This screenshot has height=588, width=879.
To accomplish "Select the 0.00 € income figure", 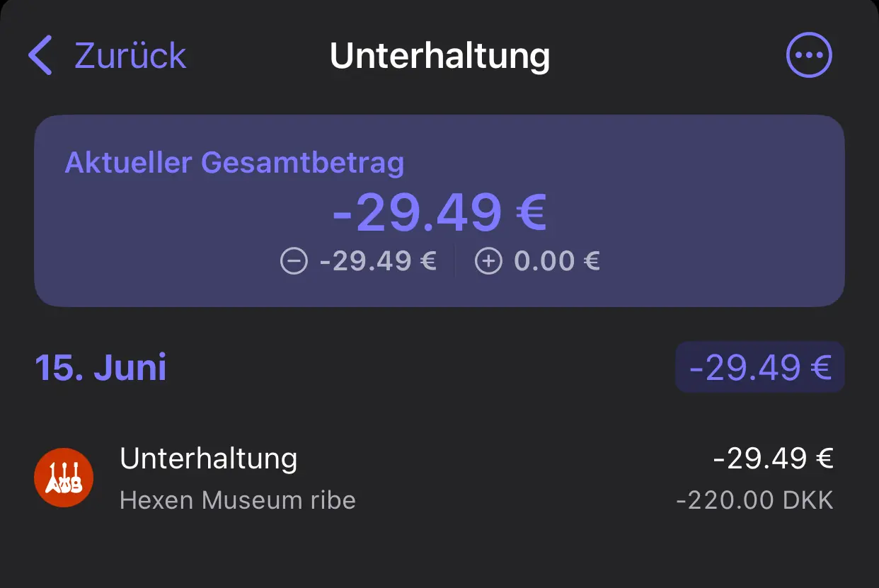I will pyautogui.click(x=557, y=262).
